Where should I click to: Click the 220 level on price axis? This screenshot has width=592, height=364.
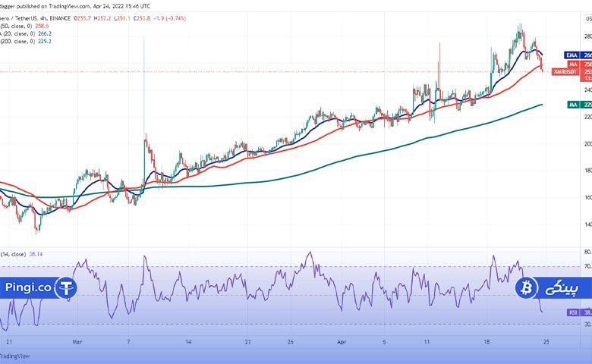[x=588, y=117]
